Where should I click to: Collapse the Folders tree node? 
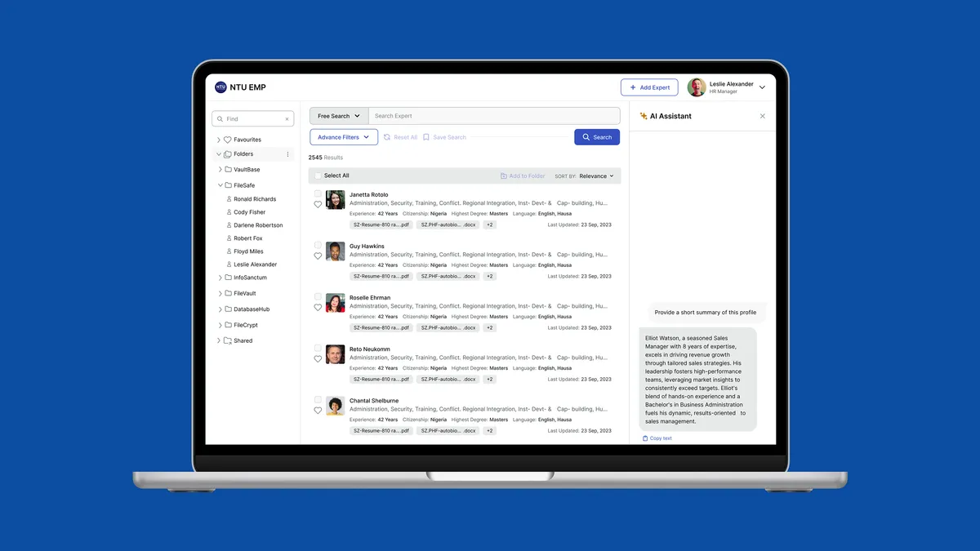point(219,154)
